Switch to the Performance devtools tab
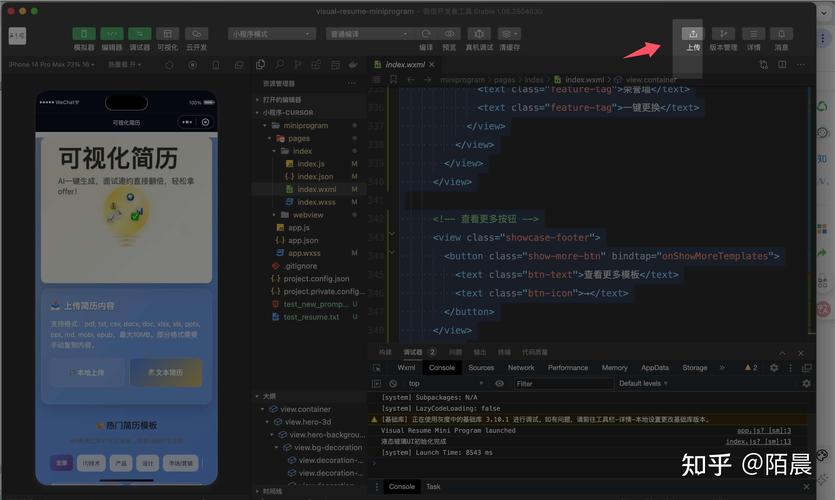This screenshot has height=500, width=835. [568, 367]
